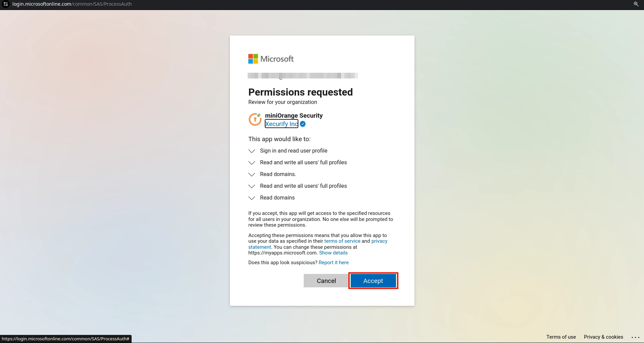Click the Cancel button
Screen dimensions: 644x343
326,281
